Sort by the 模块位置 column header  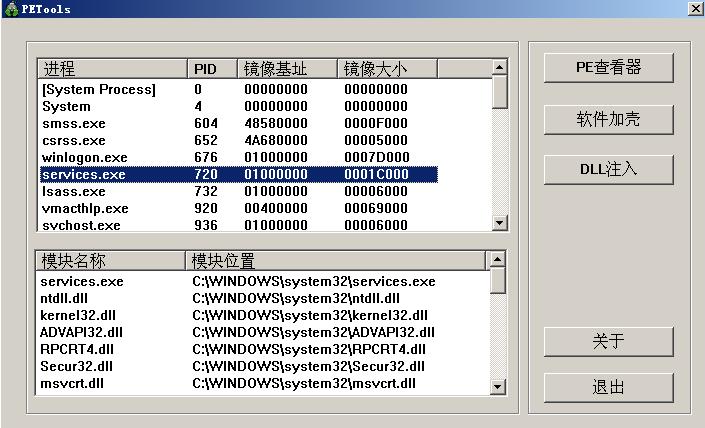[x=335, y=261]
